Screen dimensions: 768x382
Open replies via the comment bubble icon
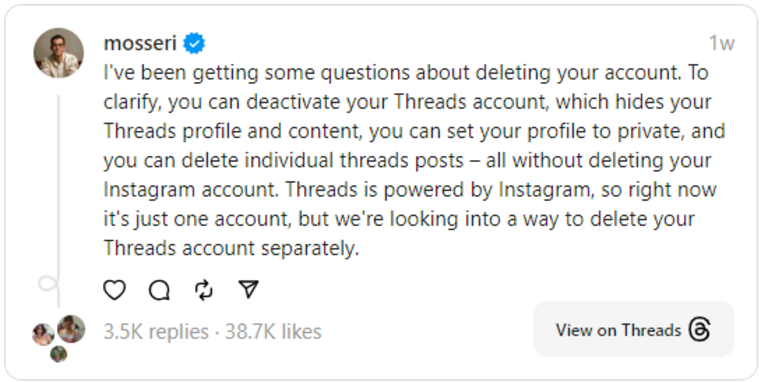160,290
